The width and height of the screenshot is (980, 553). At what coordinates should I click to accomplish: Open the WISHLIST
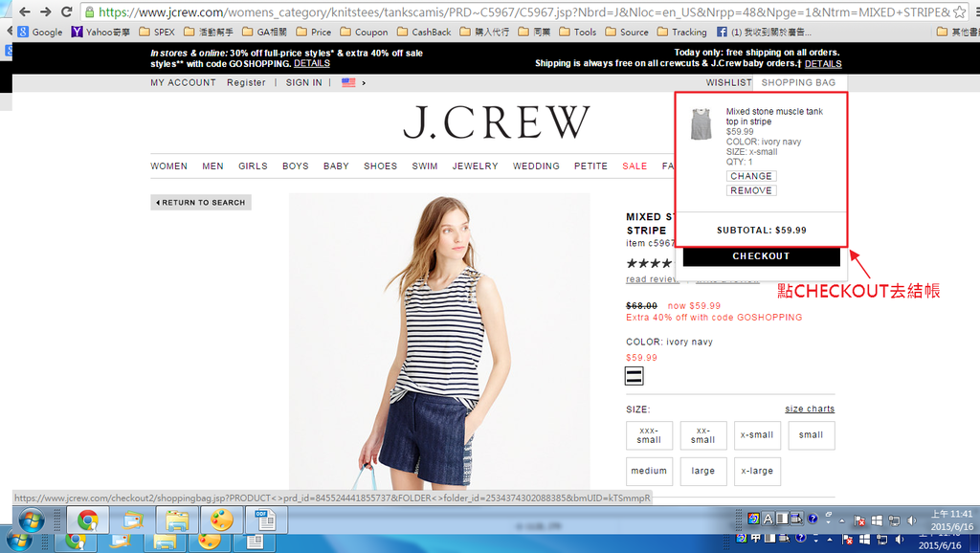coord(728,82)
